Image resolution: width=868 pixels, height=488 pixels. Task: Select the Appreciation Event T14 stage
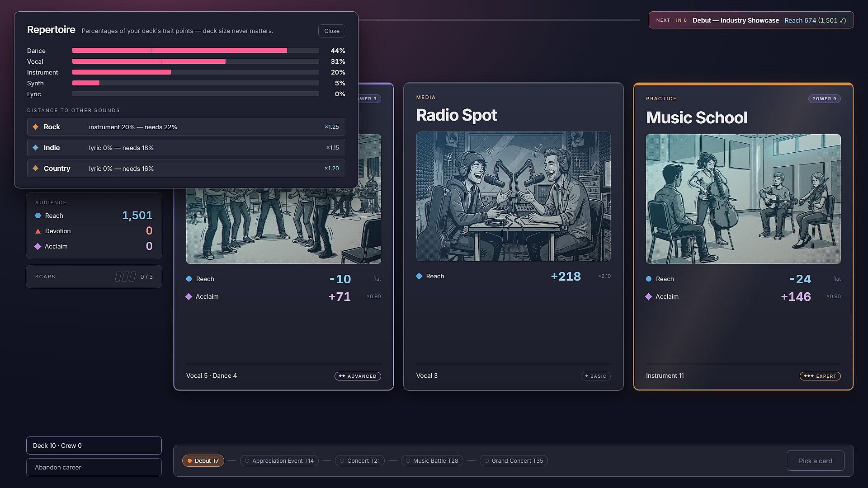click(279, 461)
